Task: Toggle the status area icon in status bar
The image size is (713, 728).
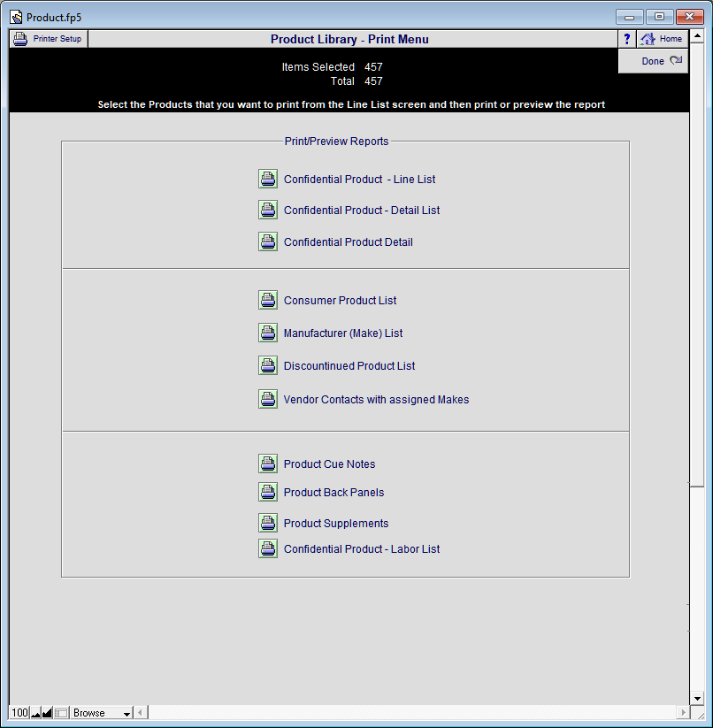Action: click(61, 713)
